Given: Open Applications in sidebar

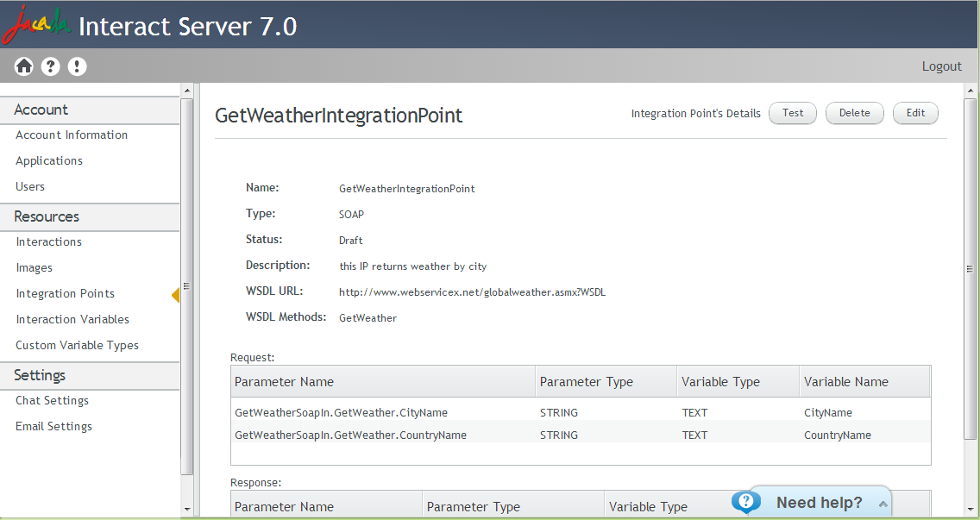Looking at the screenshot, I should 49,160.
